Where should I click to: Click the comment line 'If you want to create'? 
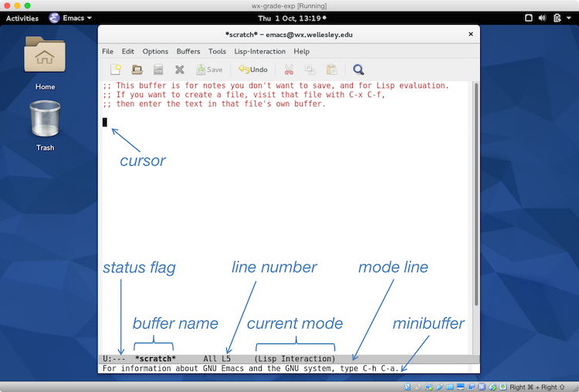244,94
